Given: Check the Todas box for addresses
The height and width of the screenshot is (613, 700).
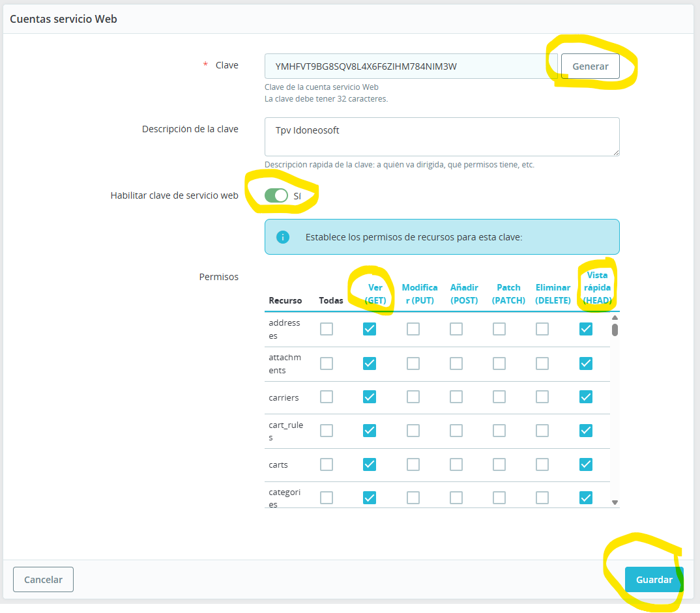Looking at the screenshot, I should 327,329.
